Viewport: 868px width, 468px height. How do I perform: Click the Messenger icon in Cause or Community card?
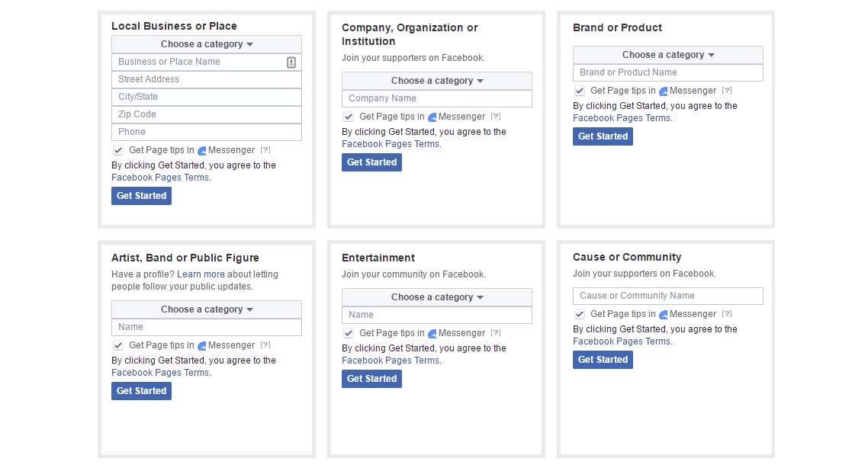point(664,314)
